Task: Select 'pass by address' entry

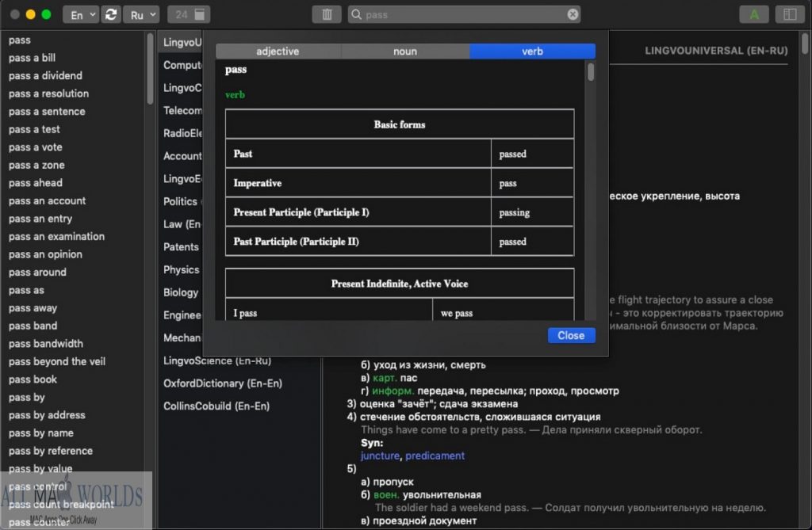Action: tap(47, 415)
